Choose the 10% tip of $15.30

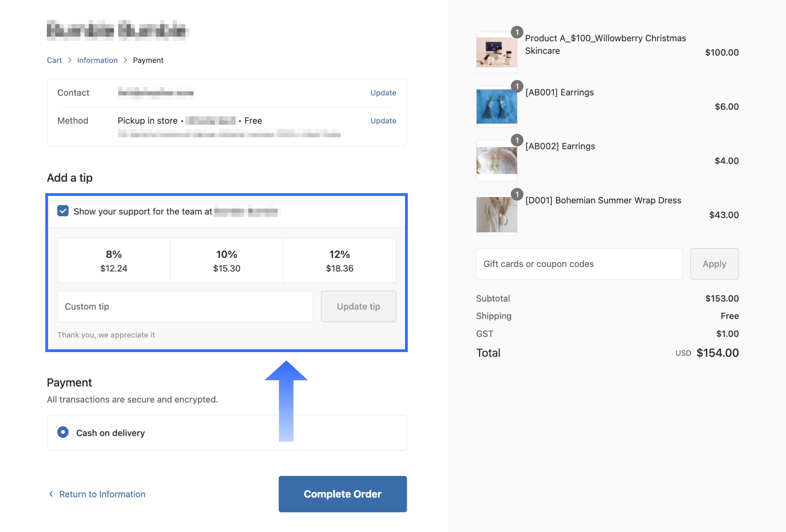tap(227, 261)
